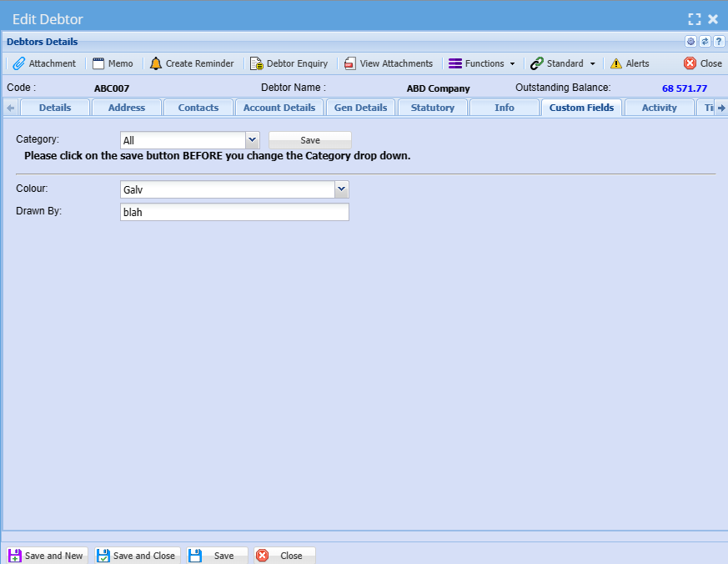
Task: Click the Functions purple bars icon
Action: point(455,63)
